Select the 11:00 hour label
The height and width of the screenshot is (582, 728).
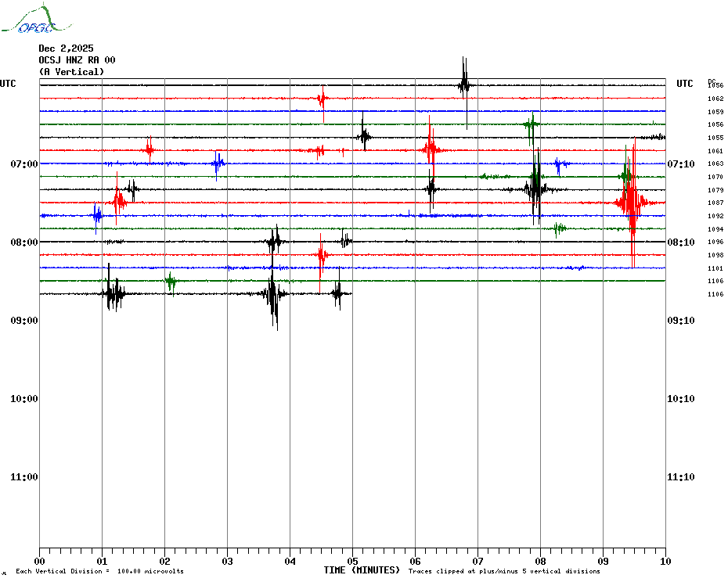(23, 477)
